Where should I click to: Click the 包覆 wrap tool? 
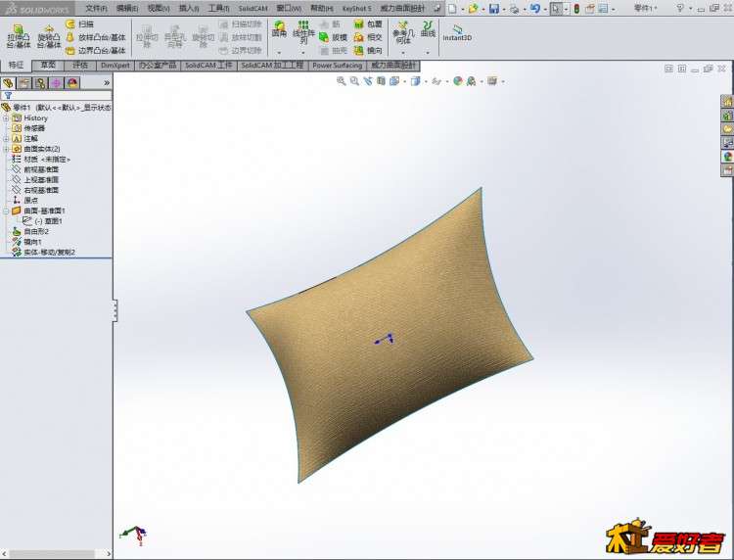point(368,23)
